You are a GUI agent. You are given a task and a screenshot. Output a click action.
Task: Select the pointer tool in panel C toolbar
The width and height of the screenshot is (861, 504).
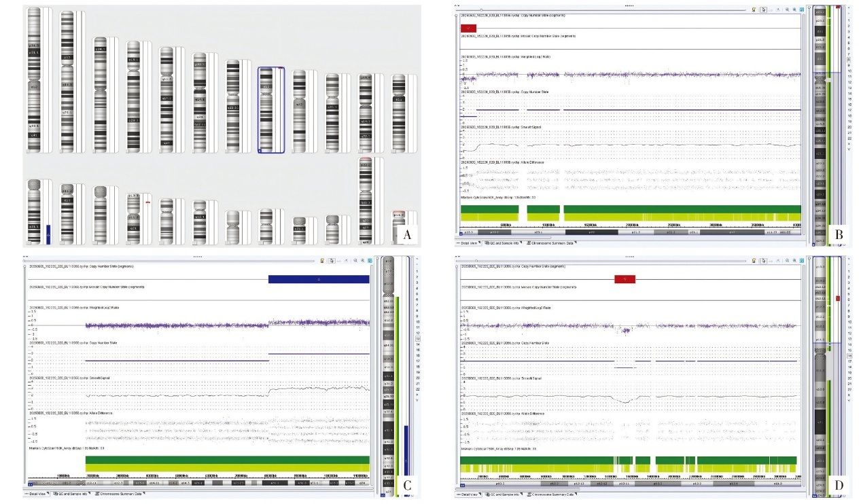[x=331, y=259]
